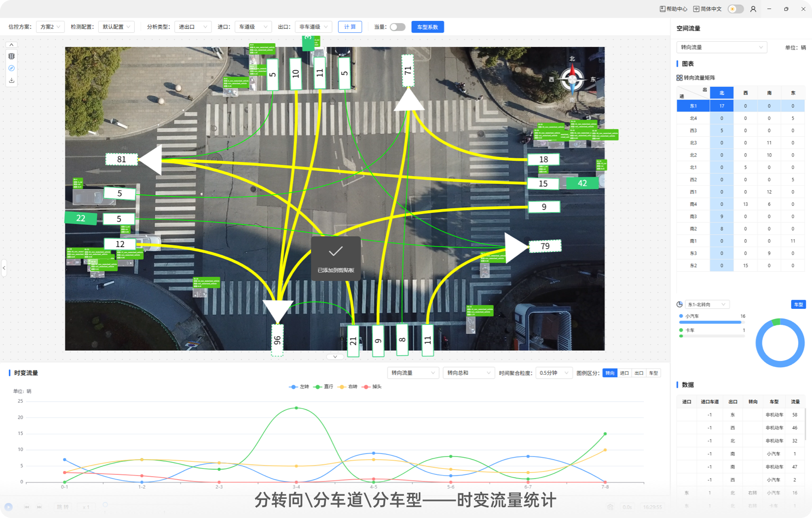Toggle the light/dark theme switch
Image resolution: width=812 pixels, height=518 pixels.
pyautogui.click(x=736, y=9)
